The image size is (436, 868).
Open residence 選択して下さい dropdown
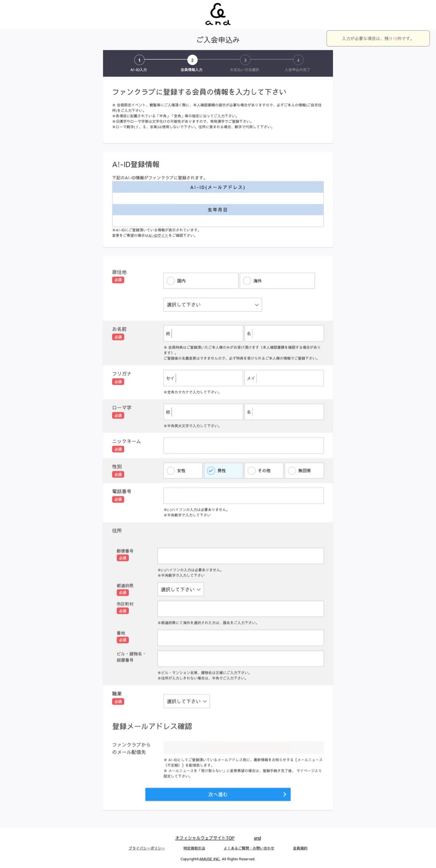click(212, 305)
